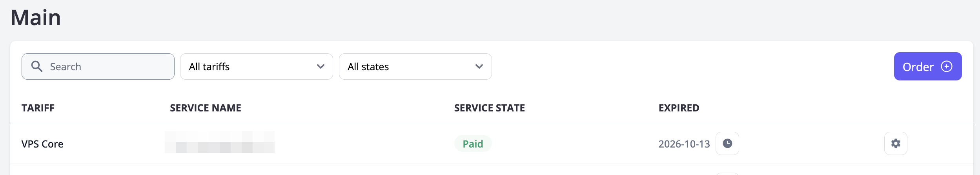The width and height of the screenshot is (980, 175).
Task: Open the All states dropdown
Action: 410,67
